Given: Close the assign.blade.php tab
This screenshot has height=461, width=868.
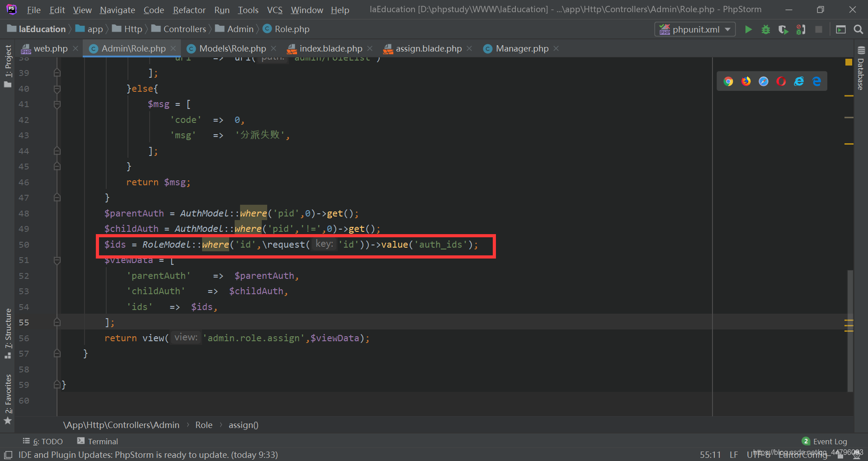Looking at the screenshot, I should click(x=469, y=48).
